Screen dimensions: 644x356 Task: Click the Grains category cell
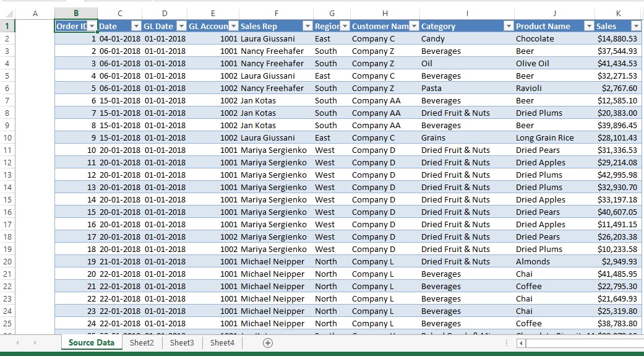(x=467, y=137)
